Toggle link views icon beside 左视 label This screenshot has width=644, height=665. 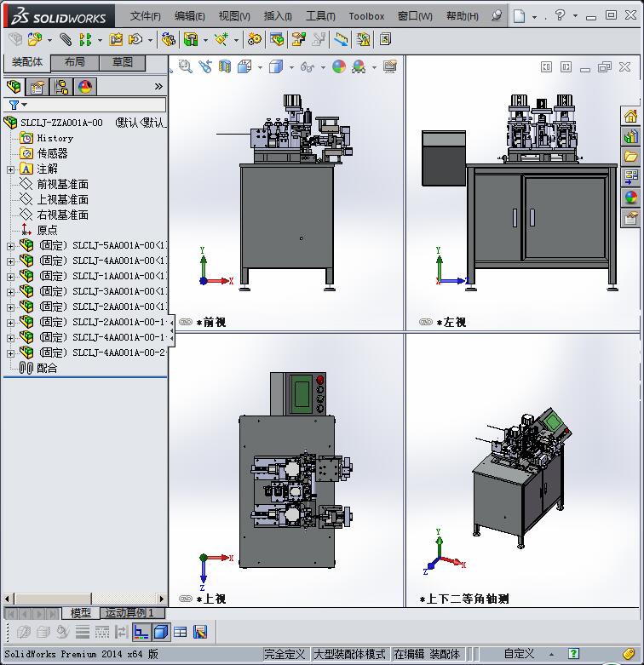426,322
